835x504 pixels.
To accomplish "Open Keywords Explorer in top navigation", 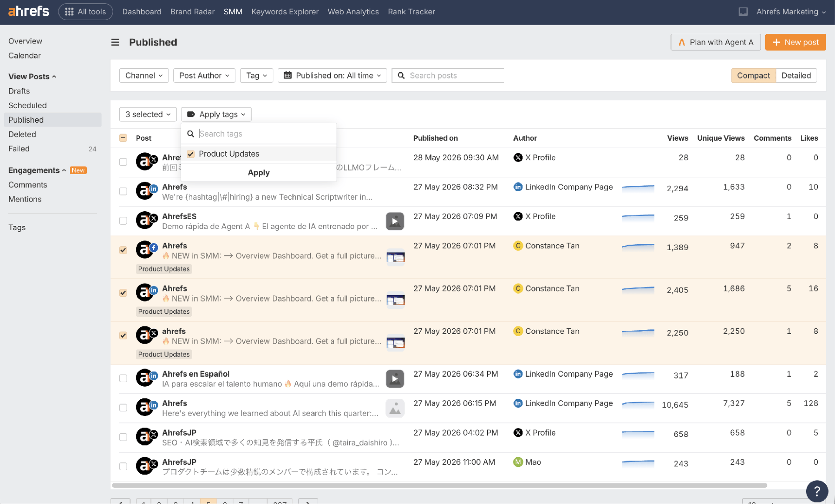I will point(285,12).
